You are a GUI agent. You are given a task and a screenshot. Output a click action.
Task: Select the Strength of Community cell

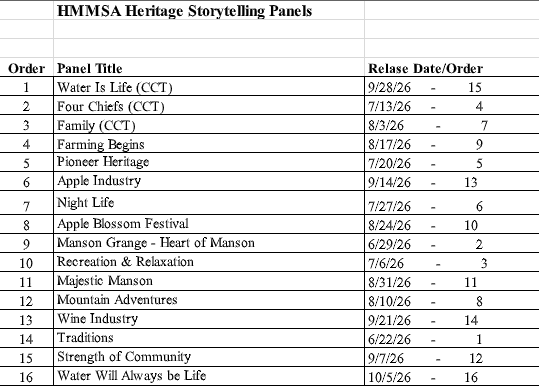point(209,357)
